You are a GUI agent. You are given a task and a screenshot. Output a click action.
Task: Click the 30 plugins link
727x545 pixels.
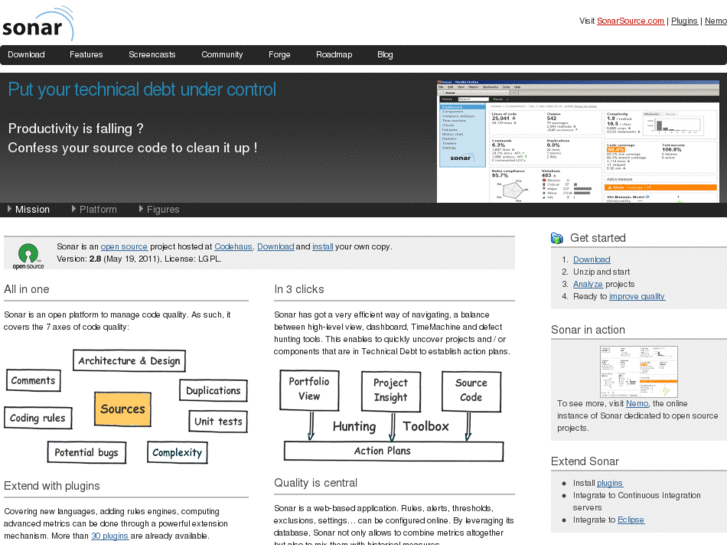(x=110, y=536)
